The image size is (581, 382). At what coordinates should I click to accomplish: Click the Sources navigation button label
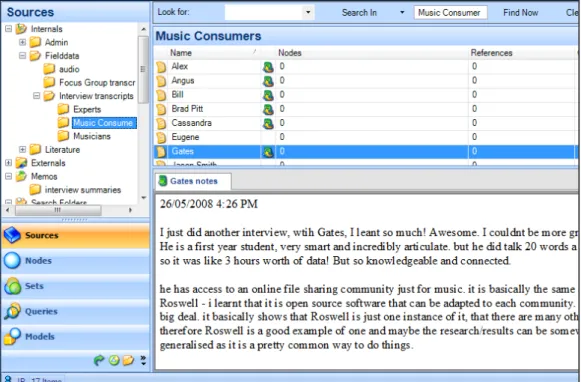coord(42,235)
